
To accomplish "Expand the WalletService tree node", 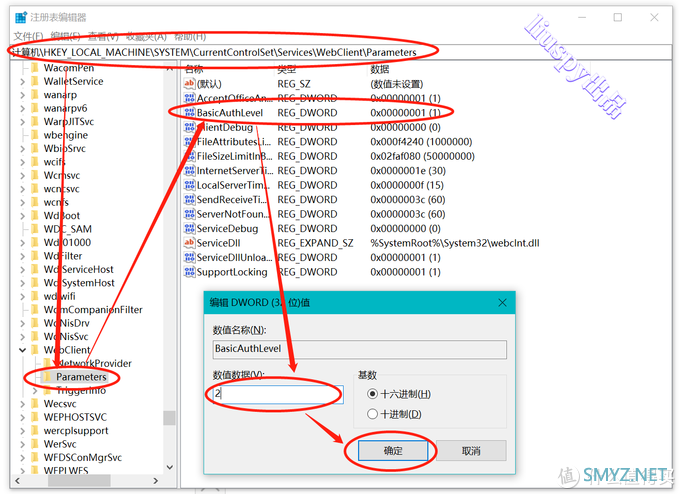I will point(23,82).
